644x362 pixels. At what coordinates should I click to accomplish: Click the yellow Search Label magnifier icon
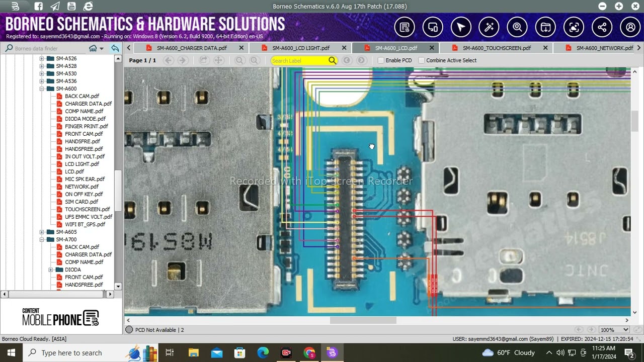[332, 60]
